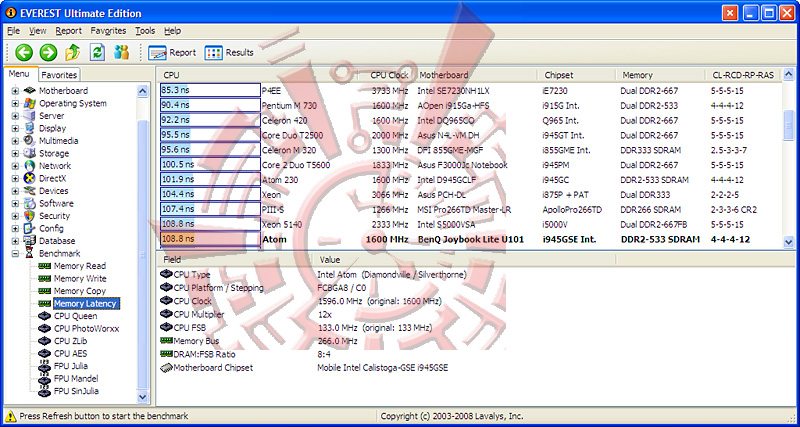This screenshot has width=800, height=427.
Task: Select the Storage tree icon
Action: 30,153
